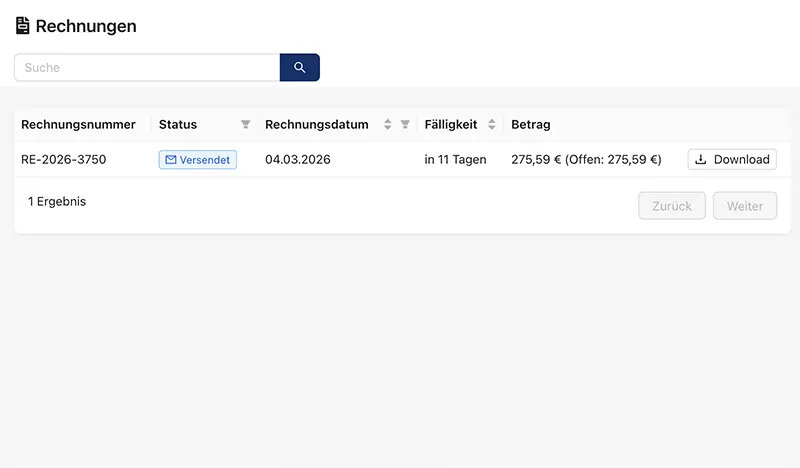This screenshot has height=468, width=800.
Task: Click the magnifier search button
Action: click(299, 68)
